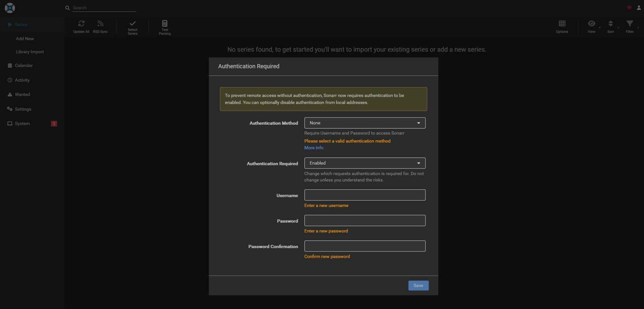Open the System sidebar item

coord(22,124)
